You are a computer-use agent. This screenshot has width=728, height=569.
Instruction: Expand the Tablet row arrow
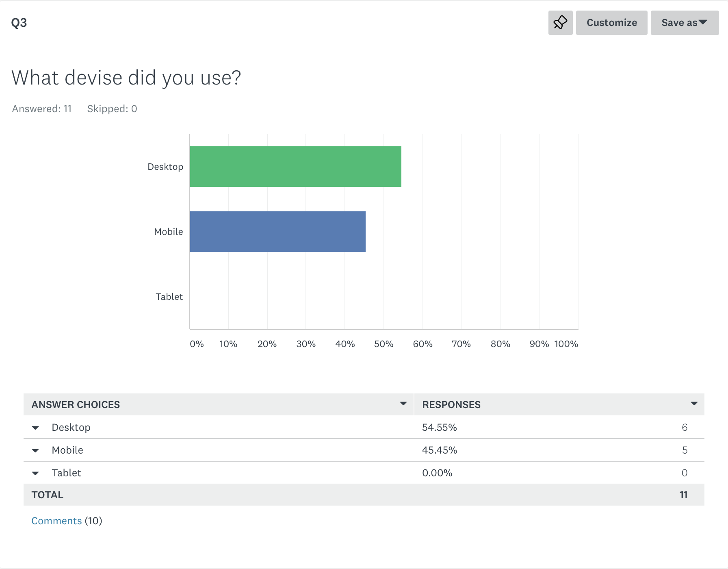pos(35,473)
